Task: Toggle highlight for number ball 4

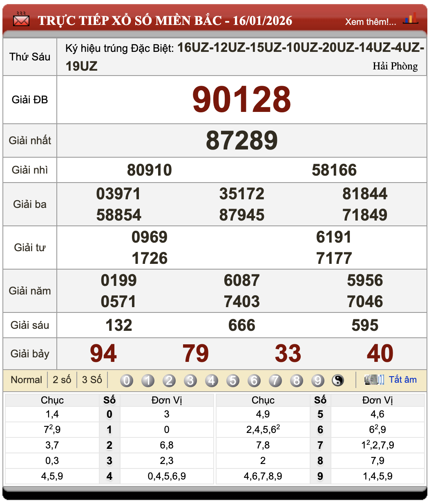Action: pos(212,379)
